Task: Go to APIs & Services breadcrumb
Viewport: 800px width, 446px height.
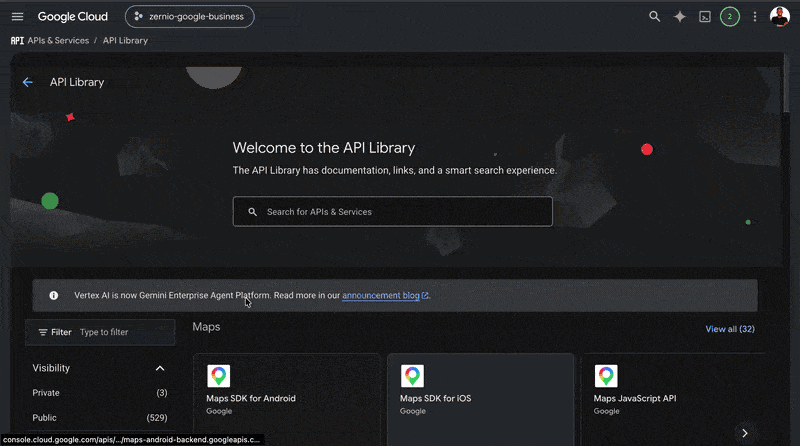Action: point(58,41)
